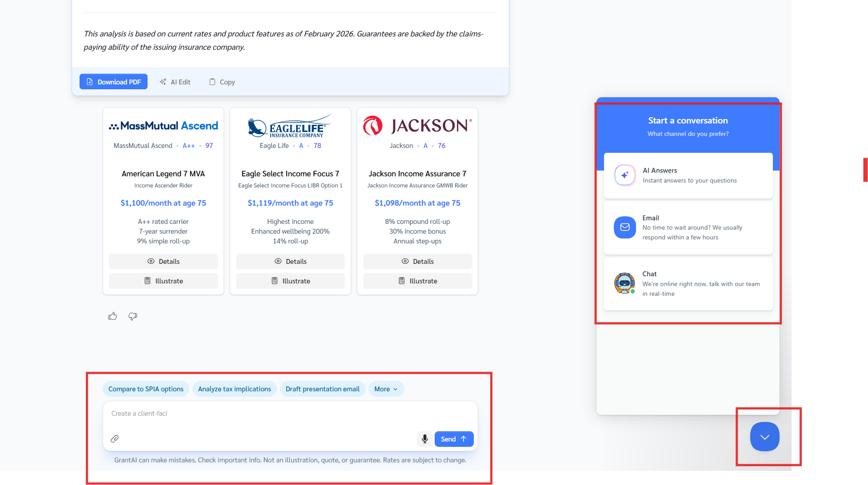
Task: Click the AI Answers sparkle icon
Action: pos(624,175)
